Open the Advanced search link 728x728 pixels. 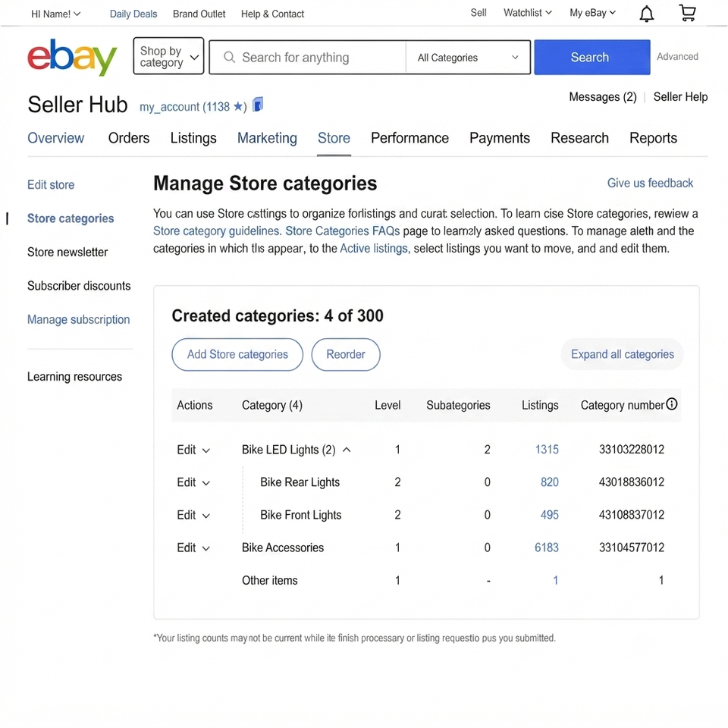pyautogui.click(x=677, y=57)
